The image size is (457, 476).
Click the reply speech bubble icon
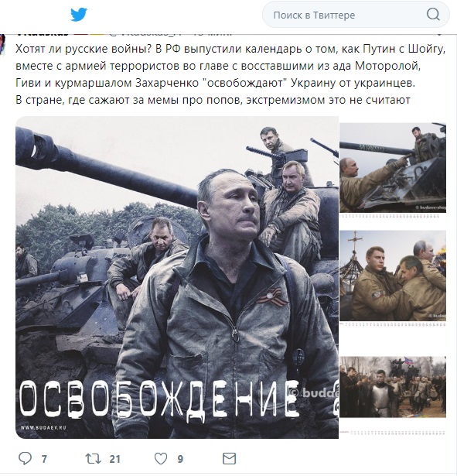26,458
